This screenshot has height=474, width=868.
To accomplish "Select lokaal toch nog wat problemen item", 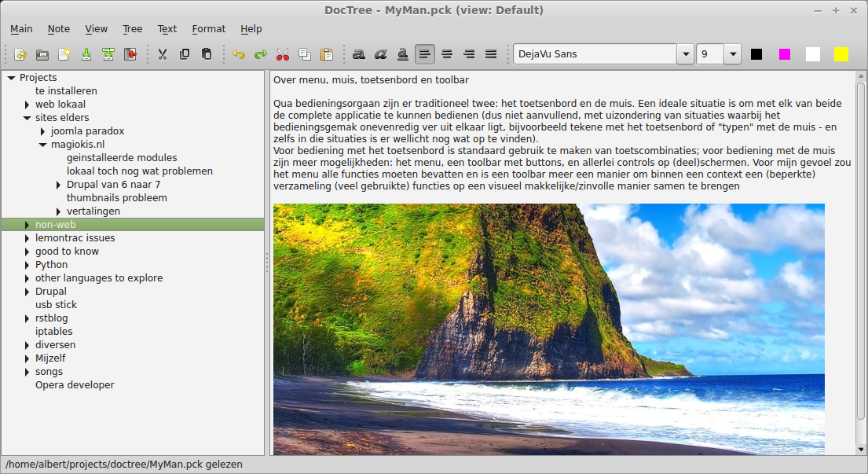I will [140, 171].
